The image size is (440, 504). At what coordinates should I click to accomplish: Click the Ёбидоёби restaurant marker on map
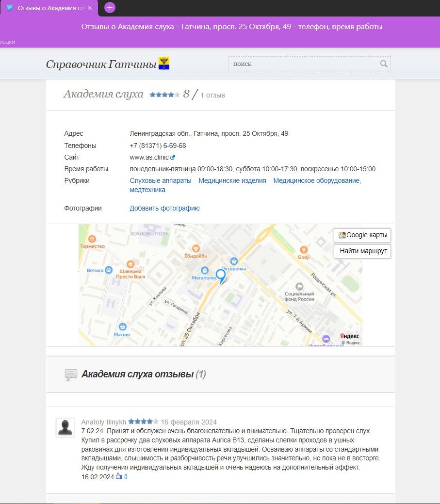[x=196, y=248]
